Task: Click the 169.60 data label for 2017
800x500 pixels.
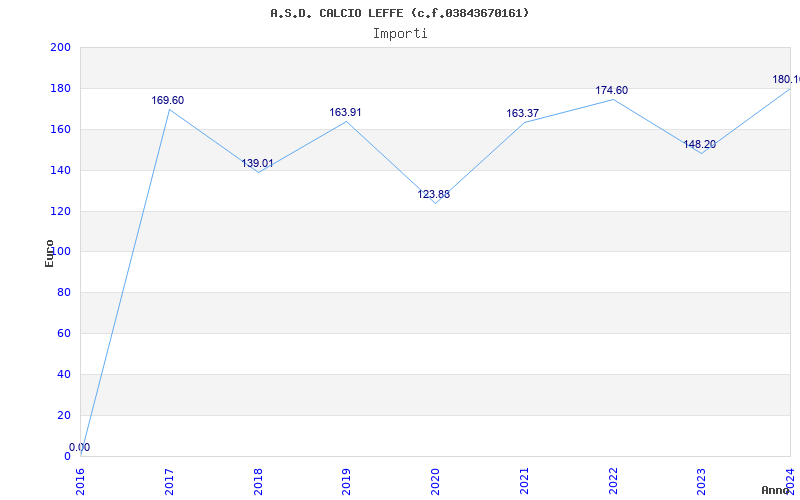Action: [167, 101]
